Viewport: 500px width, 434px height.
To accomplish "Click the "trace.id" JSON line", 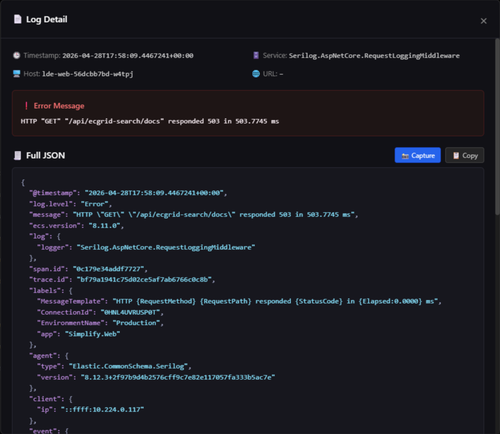I will [x=122, y=280].
